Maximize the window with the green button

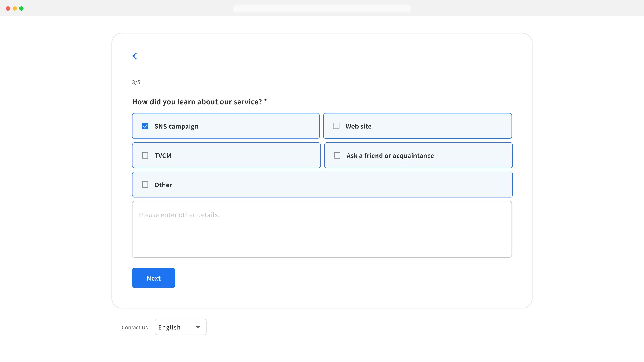22,8
